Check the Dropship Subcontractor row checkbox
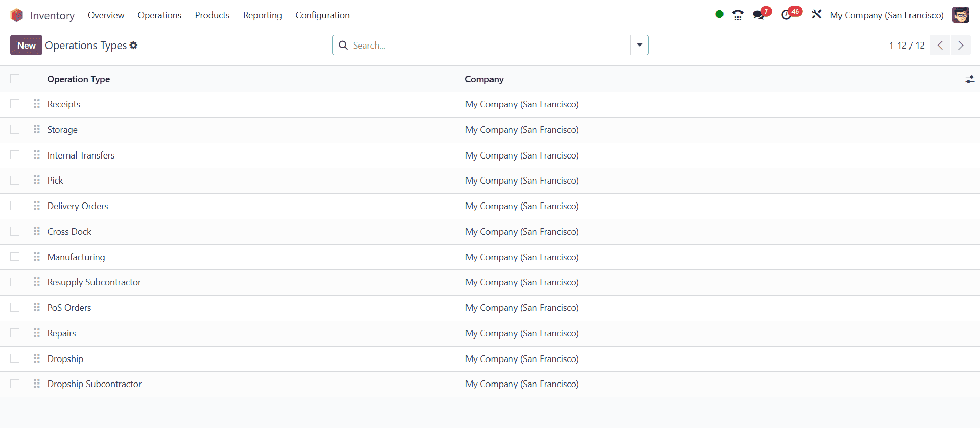980x428 pixels. [15, 384]
